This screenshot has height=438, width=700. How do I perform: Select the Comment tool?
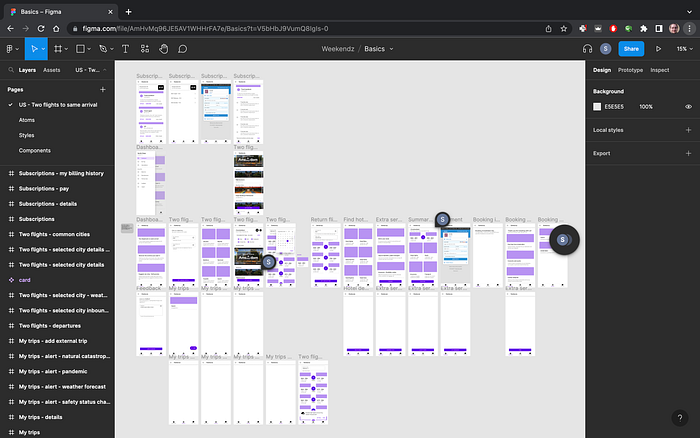[183, 48]
